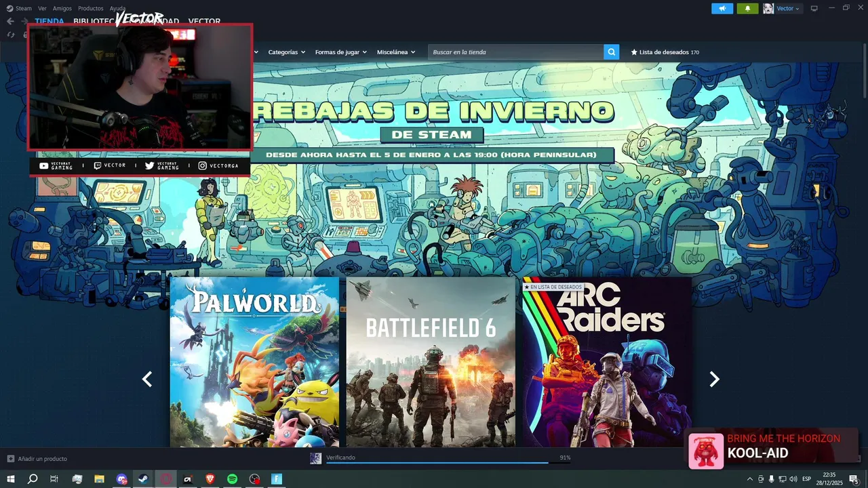Open Discord from the taskbar
868x488 pixels.
(x=121, y=479)
